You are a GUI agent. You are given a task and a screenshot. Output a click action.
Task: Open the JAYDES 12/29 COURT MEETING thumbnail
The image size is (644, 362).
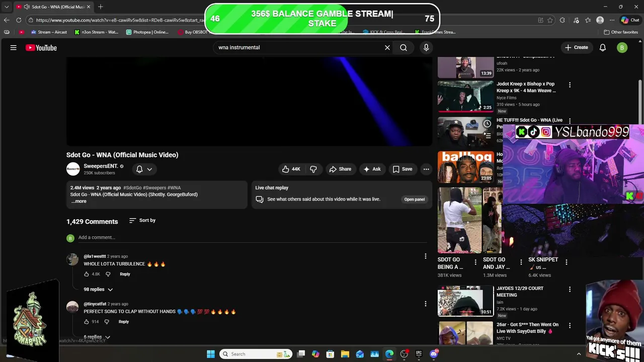(465, 301)
